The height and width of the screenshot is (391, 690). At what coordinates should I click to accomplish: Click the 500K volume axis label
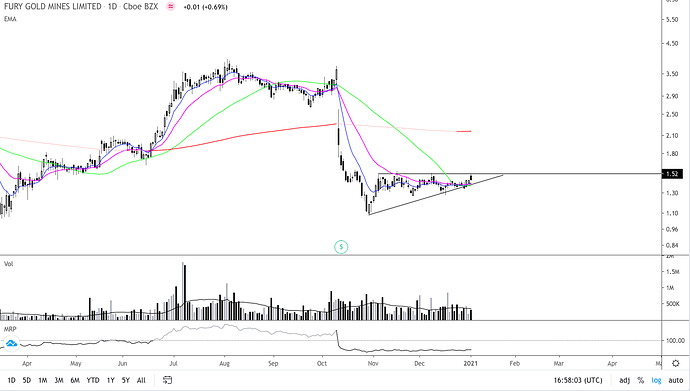(672, 303)
